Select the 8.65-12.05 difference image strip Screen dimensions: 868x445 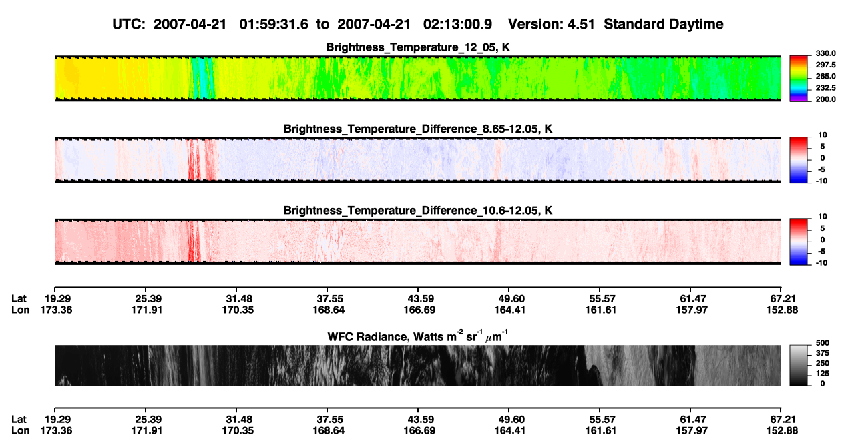(x=417, y=160)
